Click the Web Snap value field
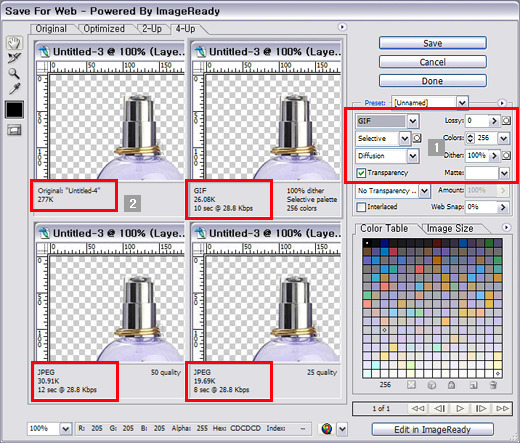This screenshot has height=443, width=520. tap(481, 207)
